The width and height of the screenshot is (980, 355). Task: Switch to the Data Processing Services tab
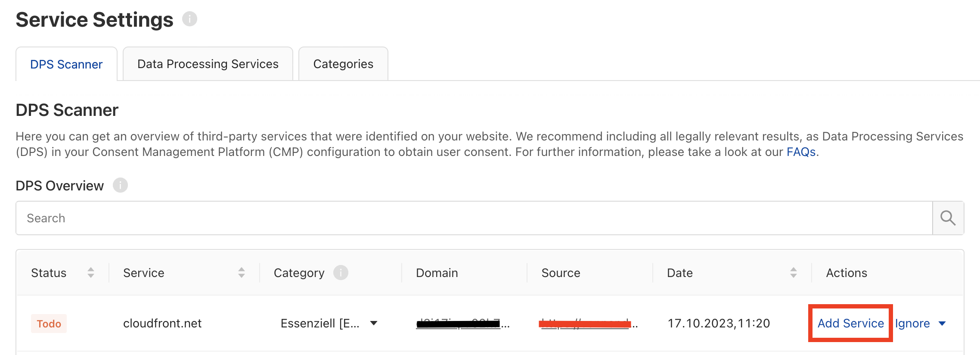point(207,63)
